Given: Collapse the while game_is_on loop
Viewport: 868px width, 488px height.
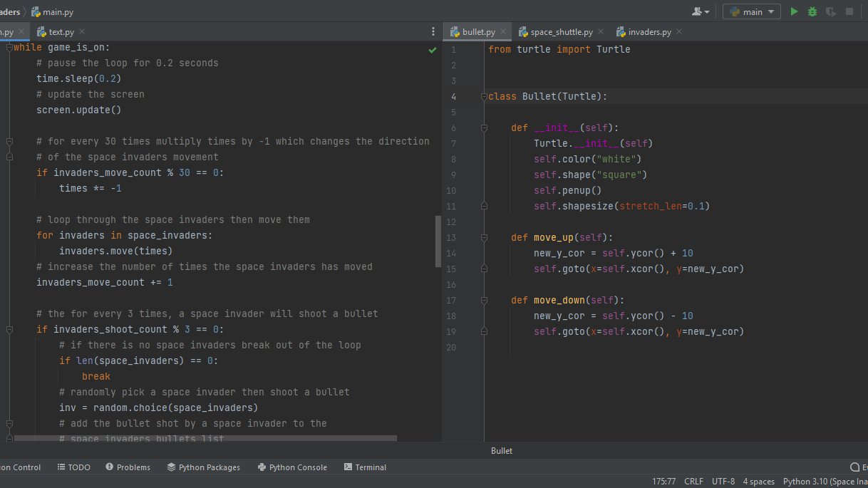Looking at the screenshot, I should [9, 47].
